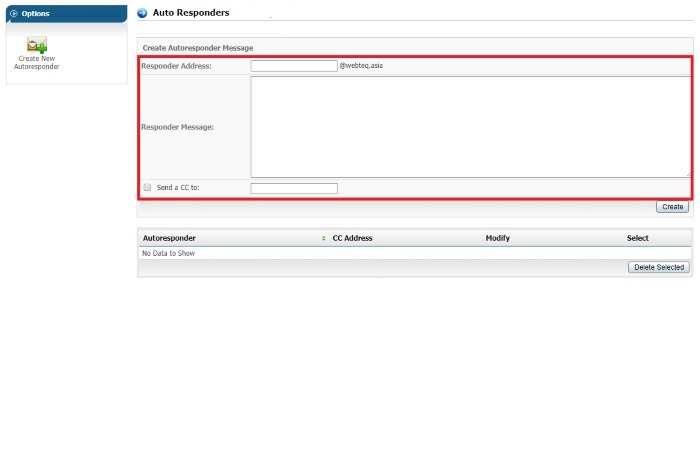Sort by the Autoresponder column arrows

[324, 238]
